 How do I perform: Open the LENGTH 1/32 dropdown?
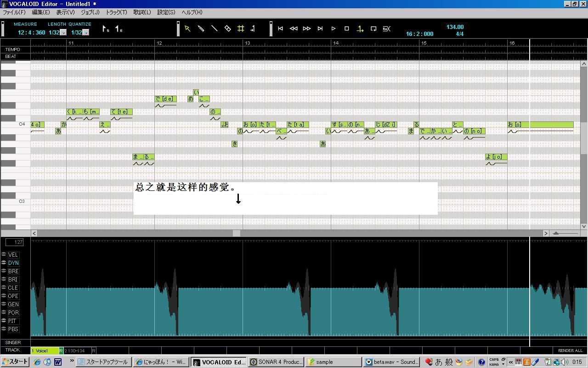tap(63, 33)
